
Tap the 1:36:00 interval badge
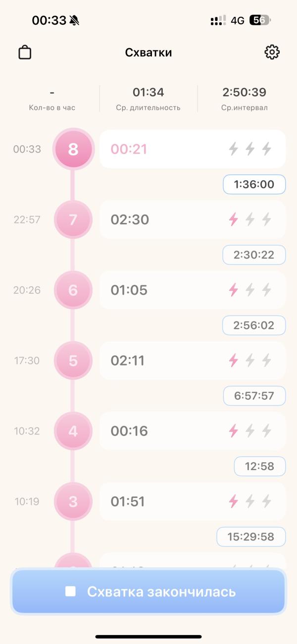(254, 184)
